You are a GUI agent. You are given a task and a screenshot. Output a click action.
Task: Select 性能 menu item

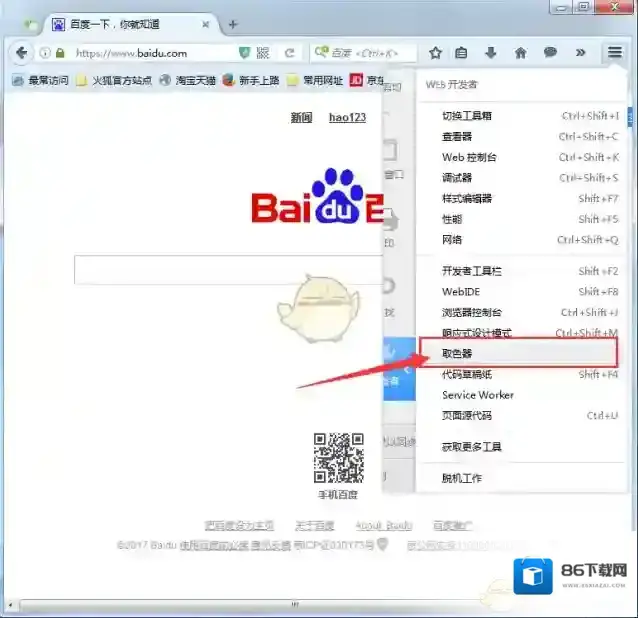[523, 219]
